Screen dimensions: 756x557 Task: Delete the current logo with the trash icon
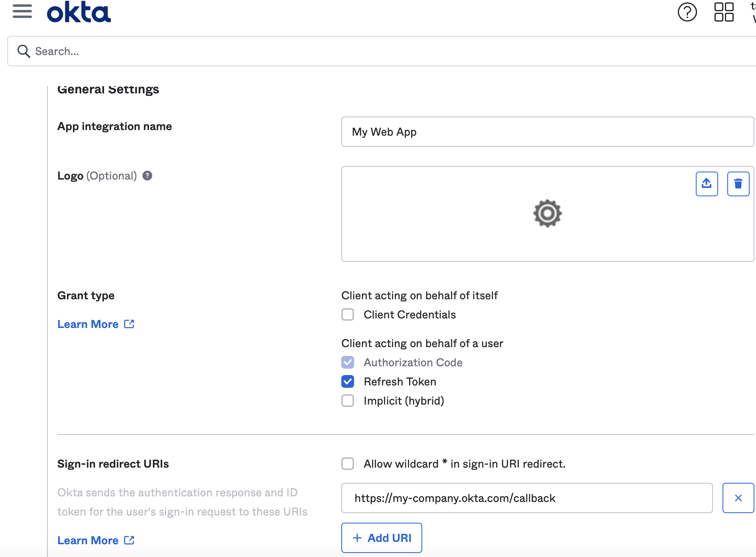click(x=738, y=184)
